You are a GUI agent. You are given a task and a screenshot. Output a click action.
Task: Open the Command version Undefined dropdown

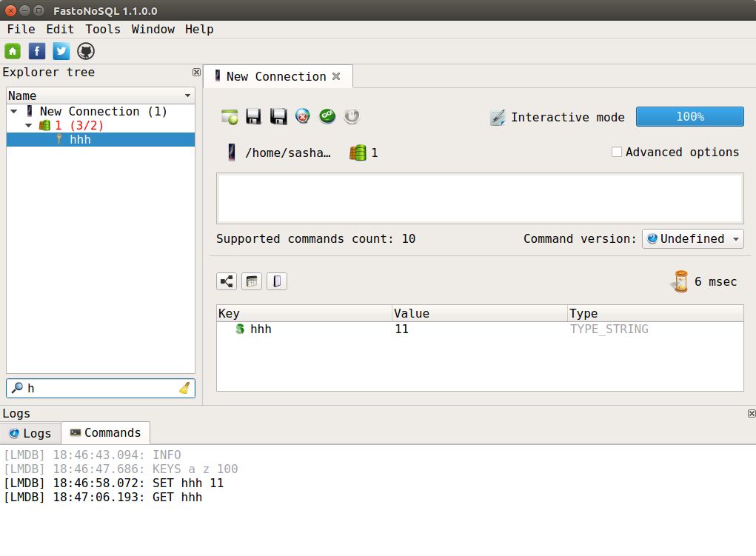(x=692, y=238)
